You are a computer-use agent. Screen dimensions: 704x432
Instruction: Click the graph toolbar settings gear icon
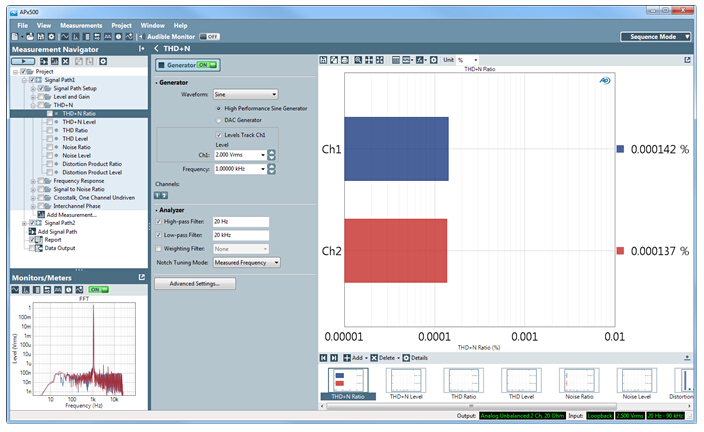coord(434,60)
